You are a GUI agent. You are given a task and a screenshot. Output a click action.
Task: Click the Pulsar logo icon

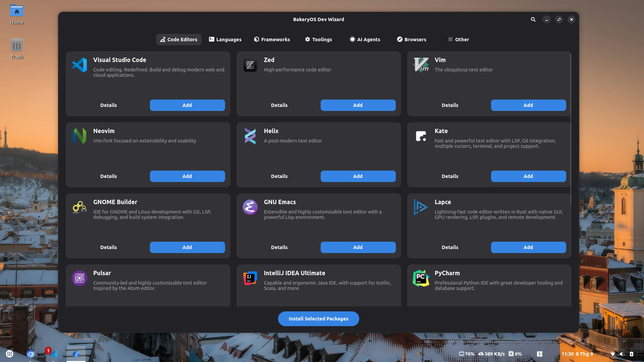[x=79, y=278]
